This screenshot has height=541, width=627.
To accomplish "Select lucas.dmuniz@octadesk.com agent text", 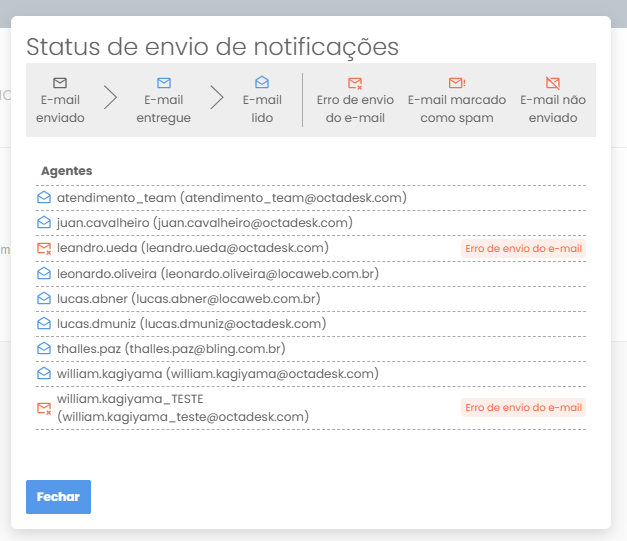I will coord(192,324).
